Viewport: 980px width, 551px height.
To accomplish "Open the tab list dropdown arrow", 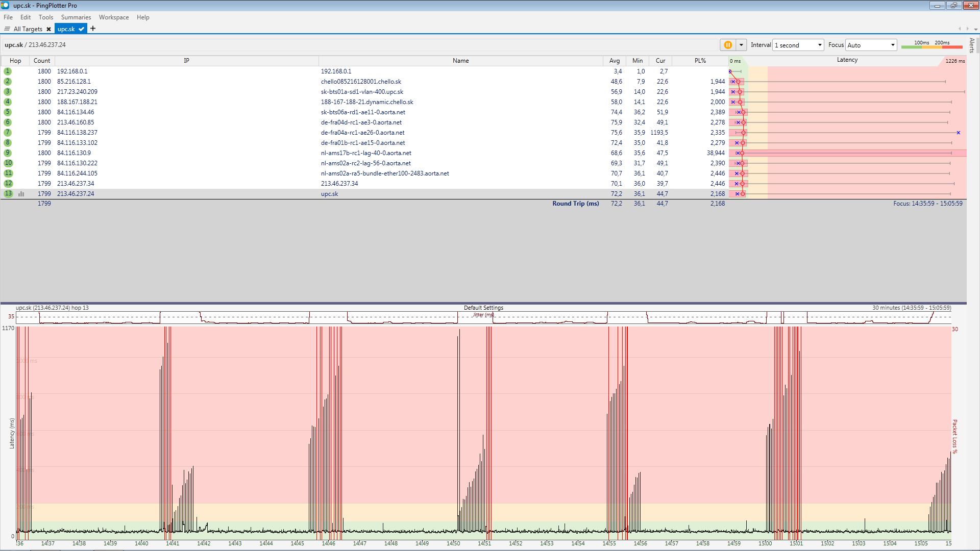I will click(x=975, y=29).
